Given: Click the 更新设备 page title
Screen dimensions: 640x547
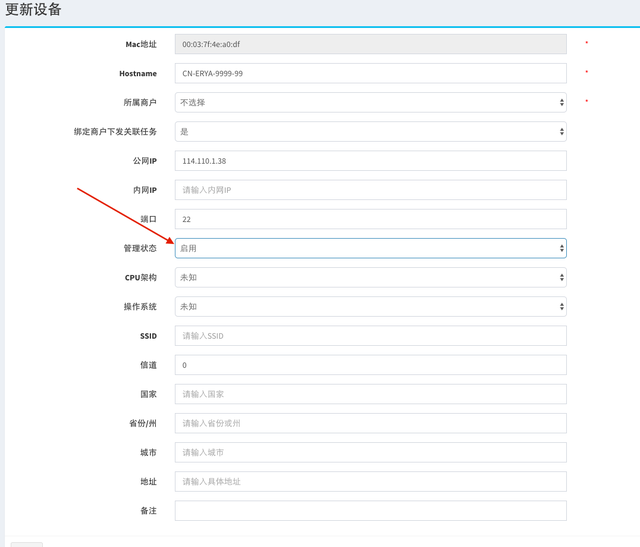Looking at the screenshot, I should 33,9.
